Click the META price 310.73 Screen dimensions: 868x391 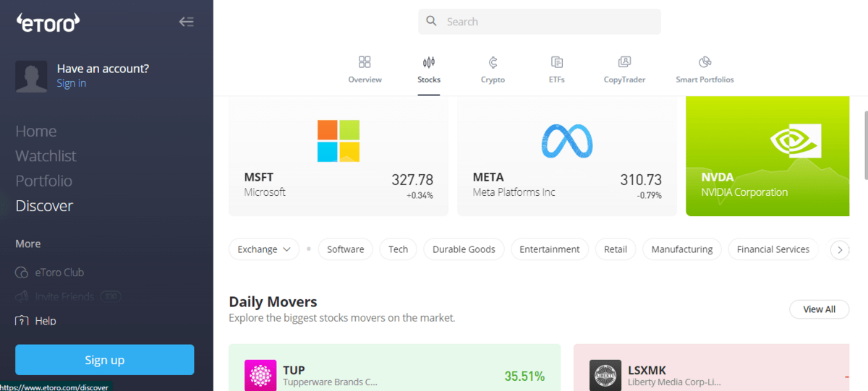(x=641, y=180)
